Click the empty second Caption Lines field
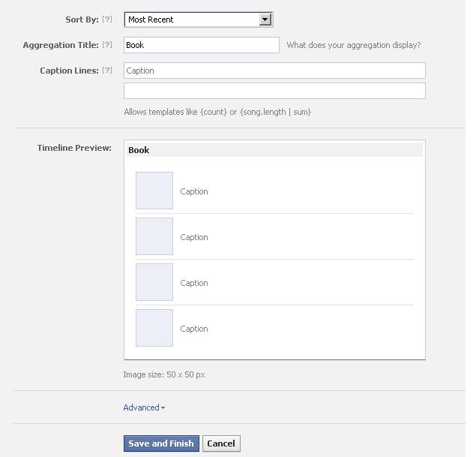This screenshot has width=476, height=457. point(274,91)
